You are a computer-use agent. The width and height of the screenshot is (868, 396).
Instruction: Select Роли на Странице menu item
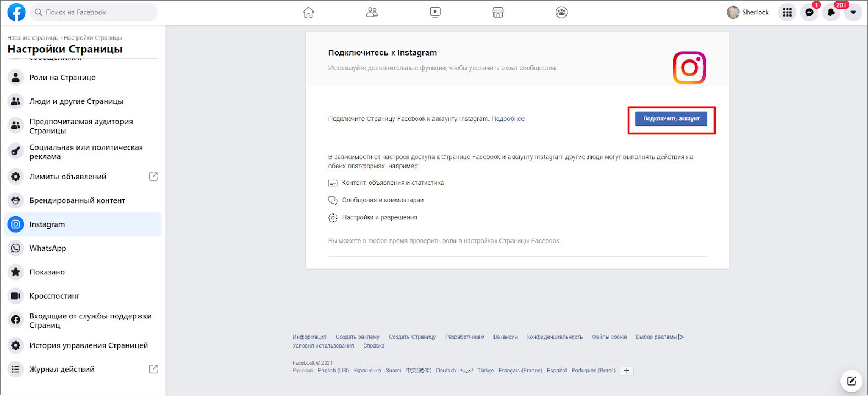(x=83, y=78)
